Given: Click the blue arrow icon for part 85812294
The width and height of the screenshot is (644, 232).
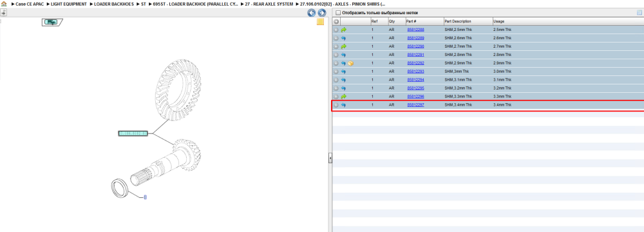Looking at the screenshot, I should (x=344, y=80).
